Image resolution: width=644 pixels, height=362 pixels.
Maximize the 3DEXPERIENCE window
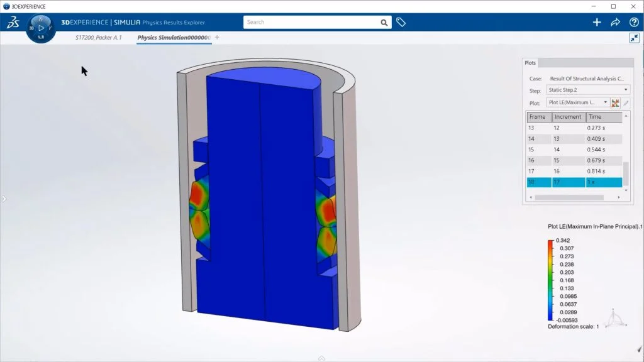coord(614,6)
